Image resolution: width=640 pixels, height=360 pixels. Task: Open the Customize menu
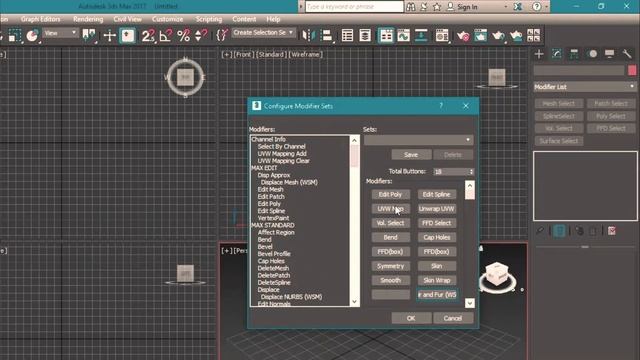[x=167, y=19]
